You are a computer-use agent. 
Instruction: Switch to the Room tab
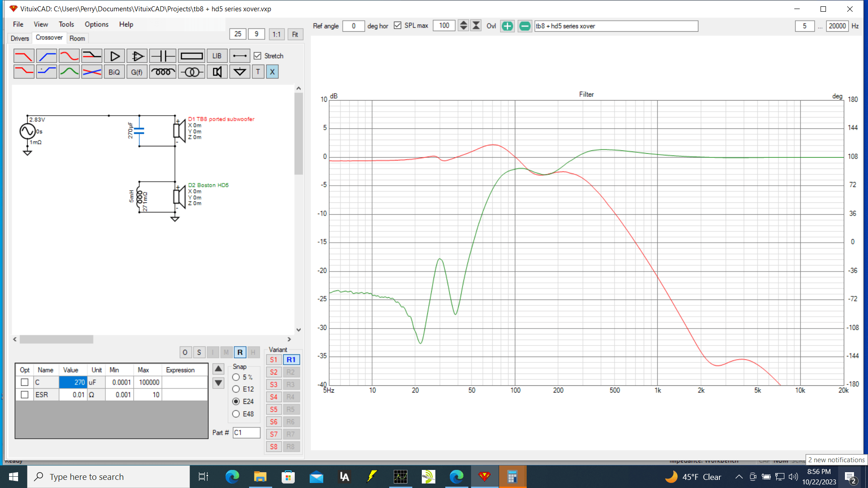pos(77,38)
